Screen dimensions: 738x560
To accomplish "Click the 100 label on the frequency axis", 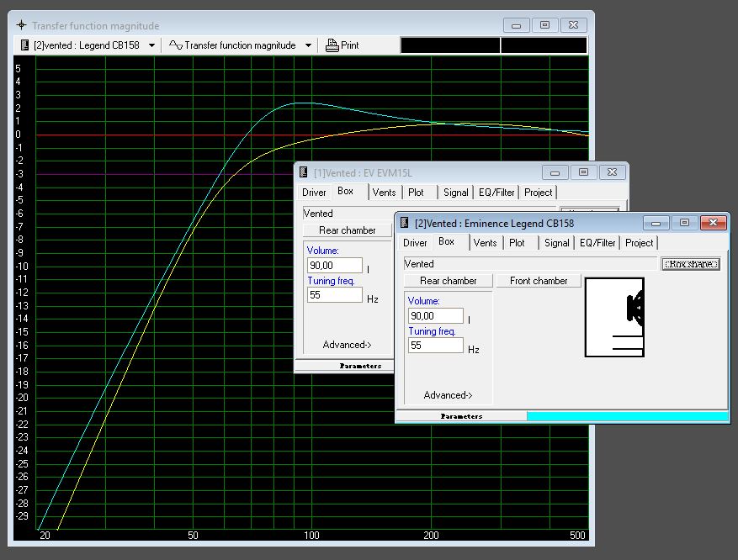I will click(311, 535).
